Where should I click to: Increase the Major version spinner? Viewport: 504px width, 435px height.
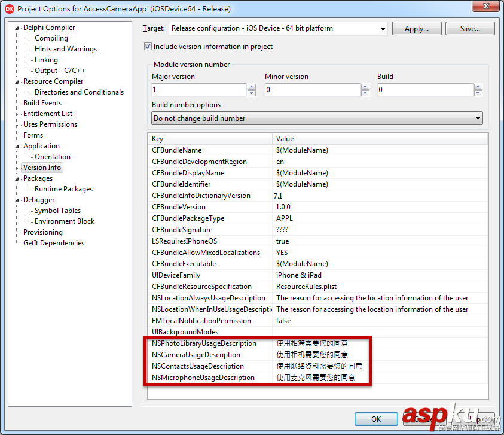coord(252,87)
